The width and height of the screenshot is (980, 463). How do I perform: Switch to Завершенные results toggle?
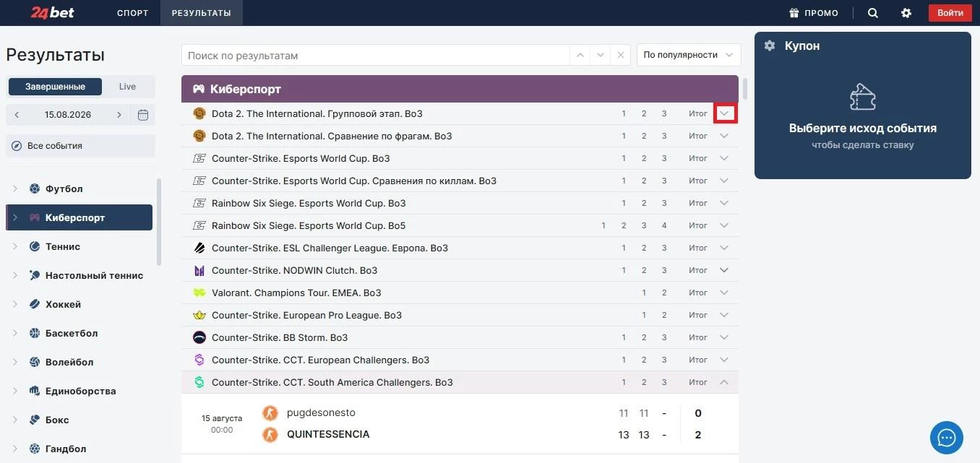coord(55,87)
